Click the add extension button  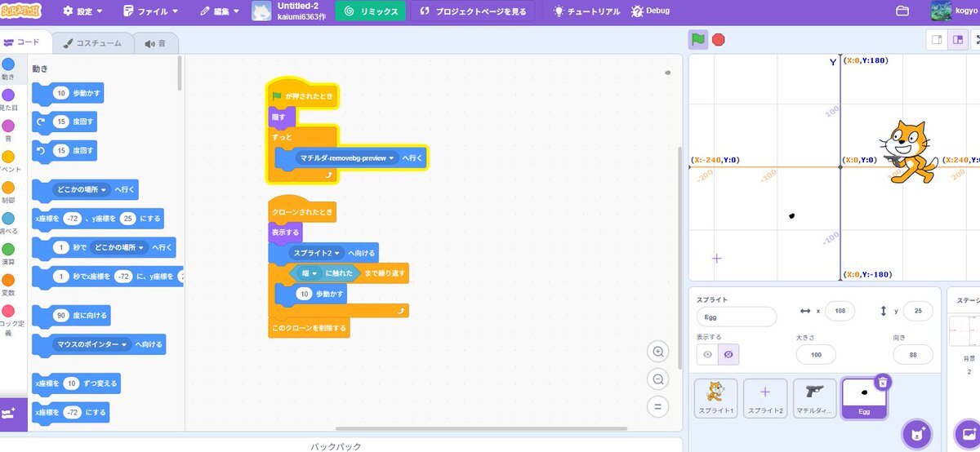tap(13, 414)
